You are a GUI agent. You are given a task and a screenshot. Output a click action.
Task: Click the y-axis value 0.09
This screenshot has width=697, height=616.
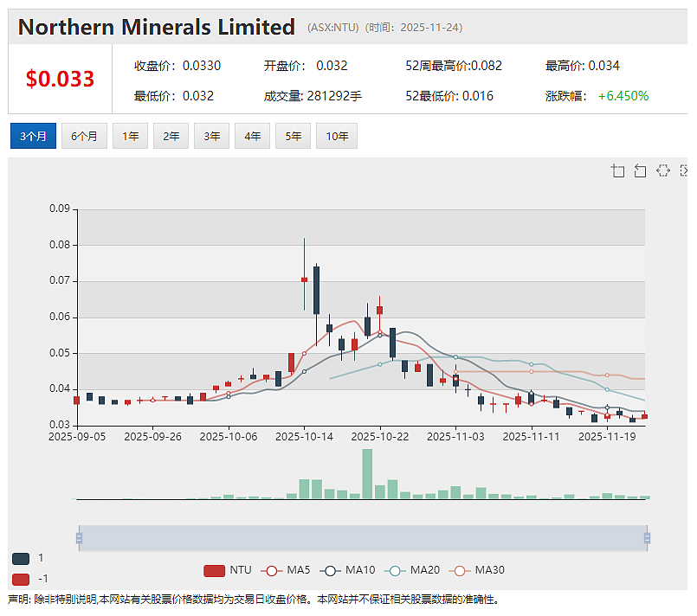pos(60,209)
